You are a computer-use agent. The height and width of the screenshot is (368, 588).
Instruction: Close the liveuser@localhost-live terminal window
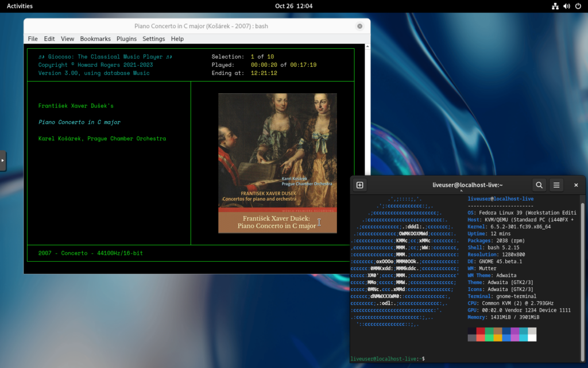[576, 185]
